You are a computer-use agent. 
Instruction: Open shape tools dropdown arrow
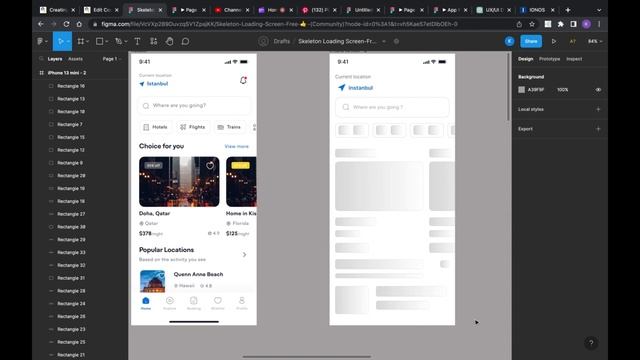[107, 41]
